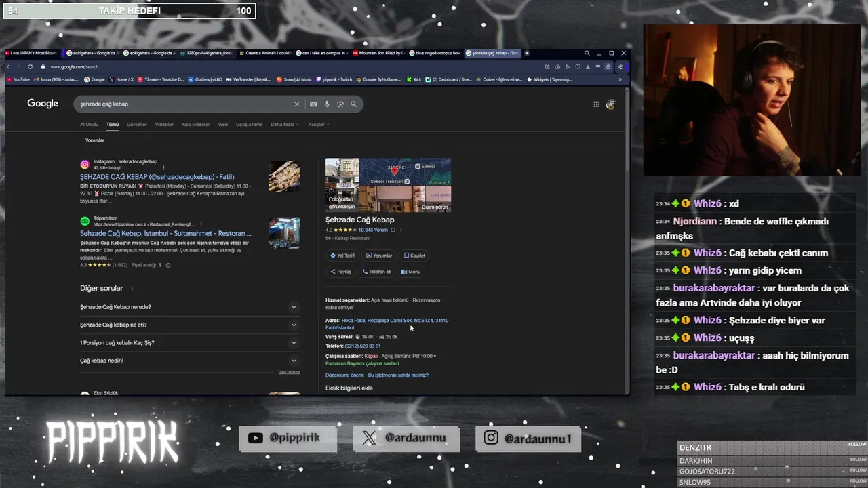Switch to the Uçuş Arama tab
868x488 pixels.
[249, 124]
